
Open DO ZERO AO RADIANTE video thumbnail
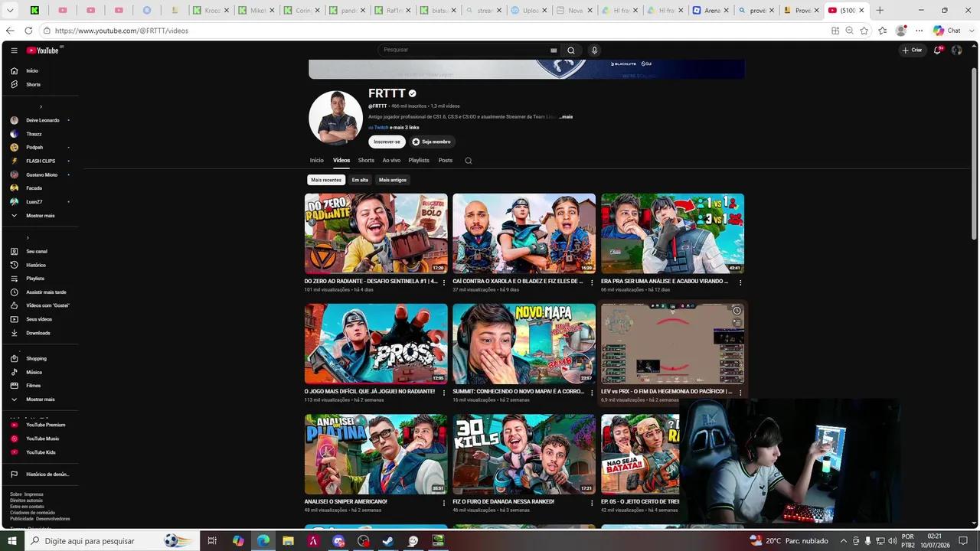pyautogui.click(x=376, y=233)
